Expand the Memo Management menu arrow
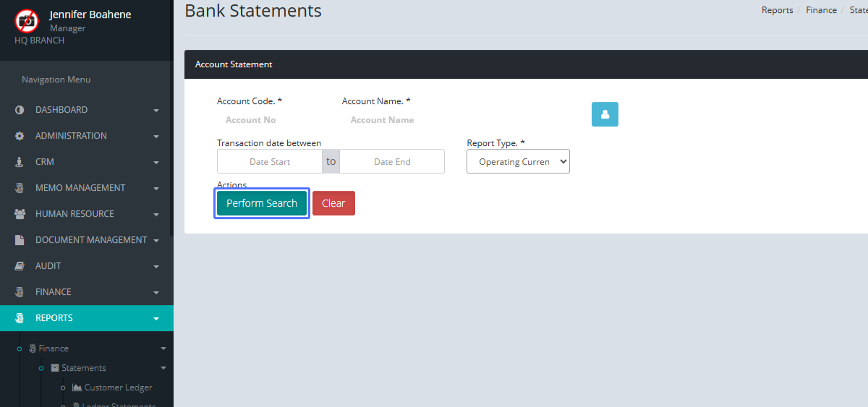Viewport: 868px width, 407px height. (156, 189)
